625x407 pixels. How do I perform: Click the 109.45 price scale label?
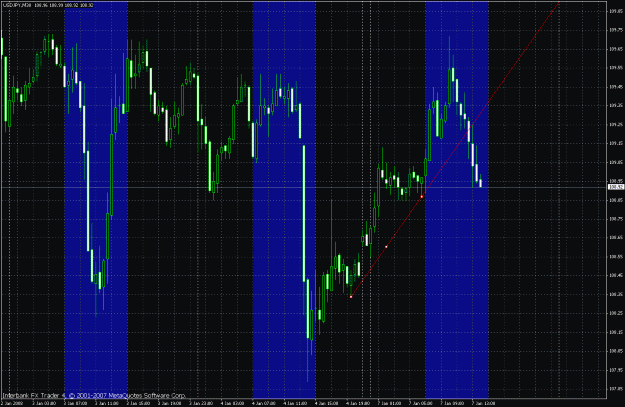(616, 87)
